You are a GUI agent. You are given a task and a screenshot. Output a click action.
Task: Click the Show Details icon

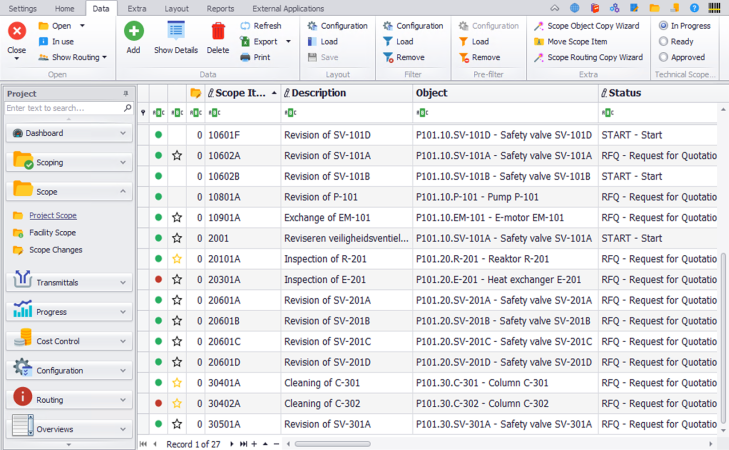click(175, 31)
